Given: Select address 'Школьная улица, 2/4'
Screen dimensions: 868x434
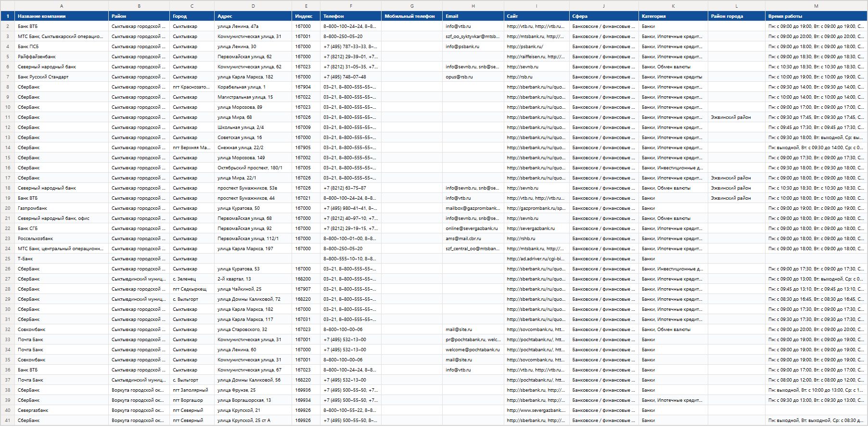Looking at the screenshot, I should pos(253,128).
